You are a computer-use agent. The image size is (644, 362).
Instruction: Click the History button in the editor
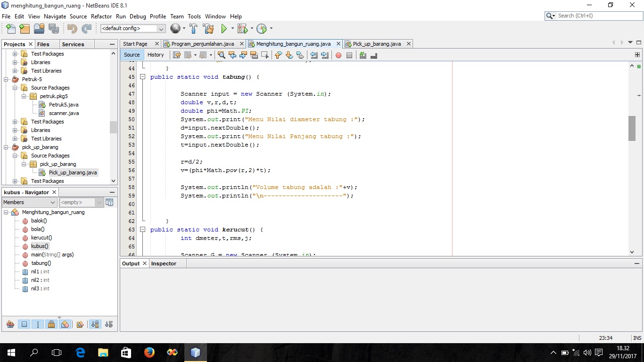(x=156, y=55)
